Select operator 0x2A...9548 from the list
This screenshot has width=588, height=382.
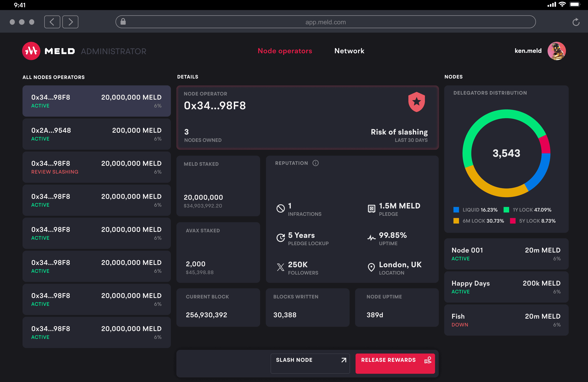click(x=96, y=134)
